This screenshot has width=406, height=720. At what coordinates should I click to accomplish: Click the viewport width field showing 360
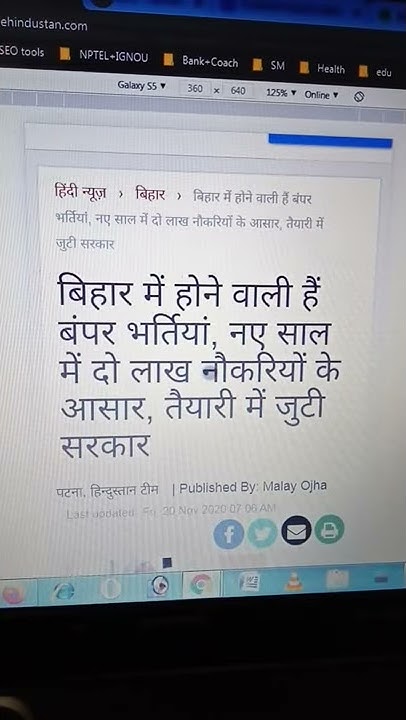pyautogui.click(x=195, y=89)
